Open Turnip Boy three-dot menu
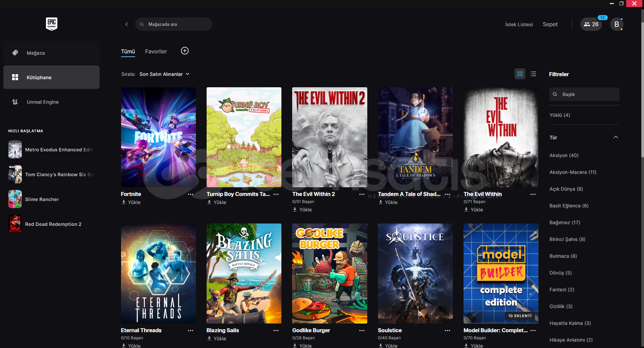 click(276, 194)
